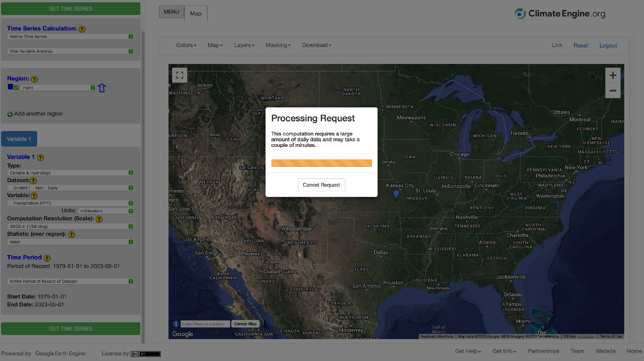
Task: Toggle map fullscreen icon
Action: tap(179, 75)
